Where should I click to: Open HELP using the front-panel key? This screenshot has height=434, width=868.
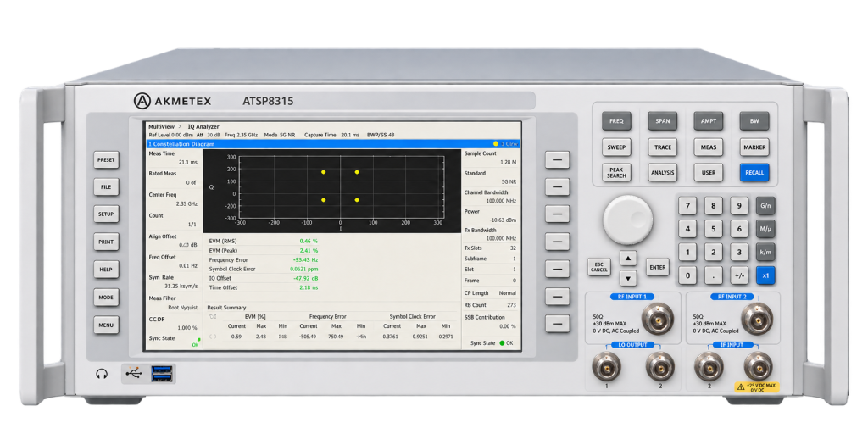click(106, 270)
